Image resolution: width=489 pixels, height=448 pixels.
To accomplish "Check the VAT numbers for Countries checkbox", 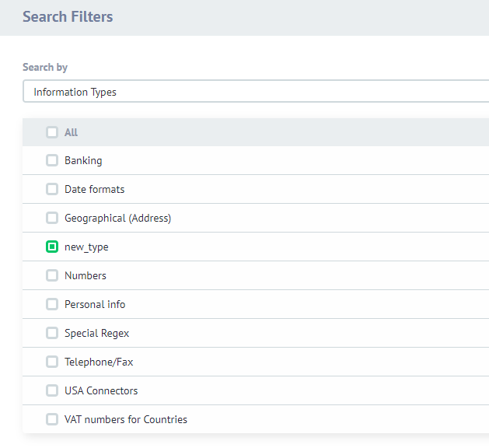I will pyautogui.click(x=52, y=419).
